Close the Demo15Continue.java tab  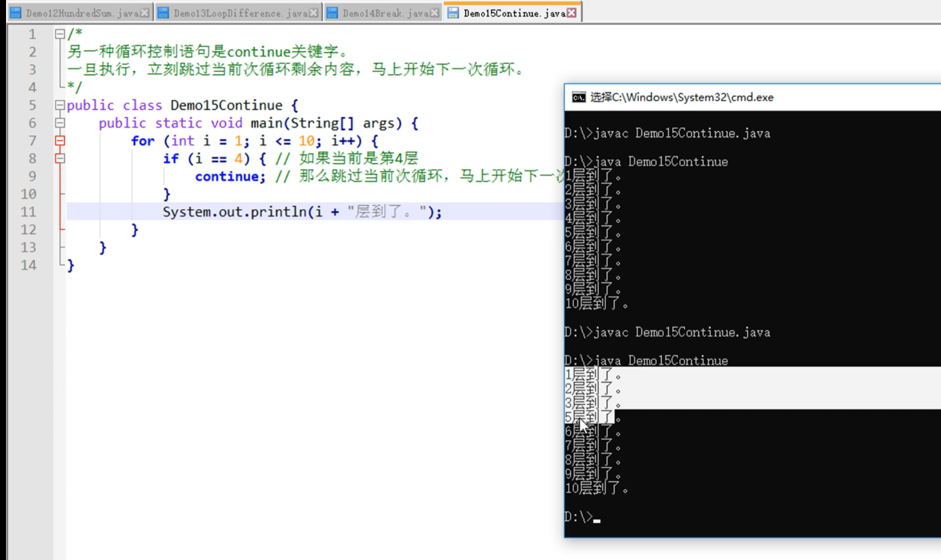click(x=571, y=13)
